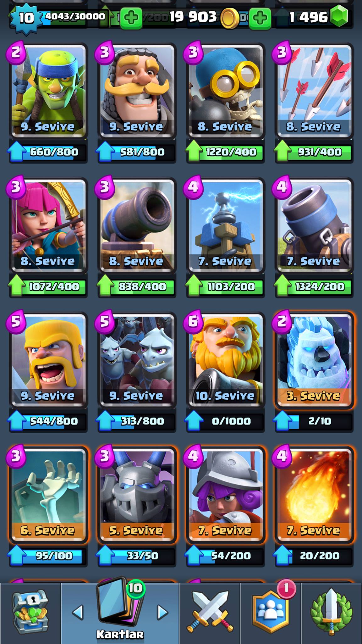The image size is (362, 644).
Task: Tap Arrows card green upgrade bar 931/400
Action: [x=314, y=152]
